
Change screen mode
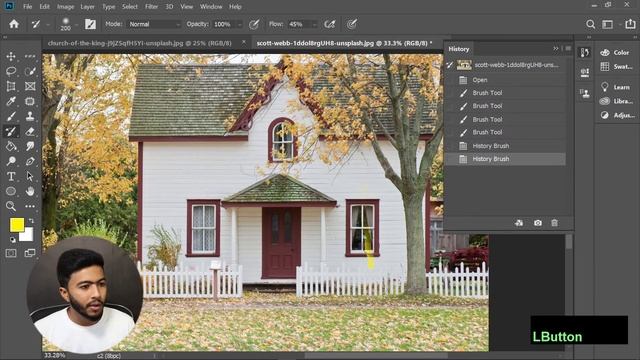tap(30, 253)
